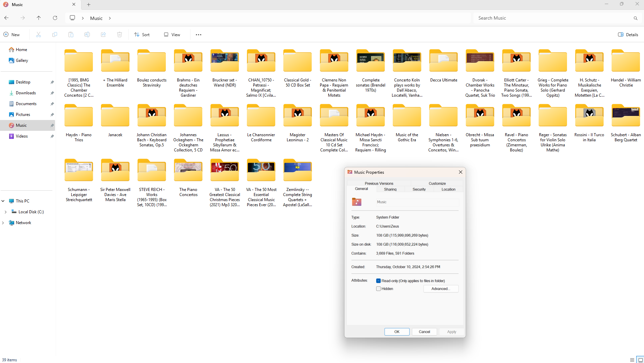
Task: Click the Cut icon in toolbar
Action: click(38, 34)
